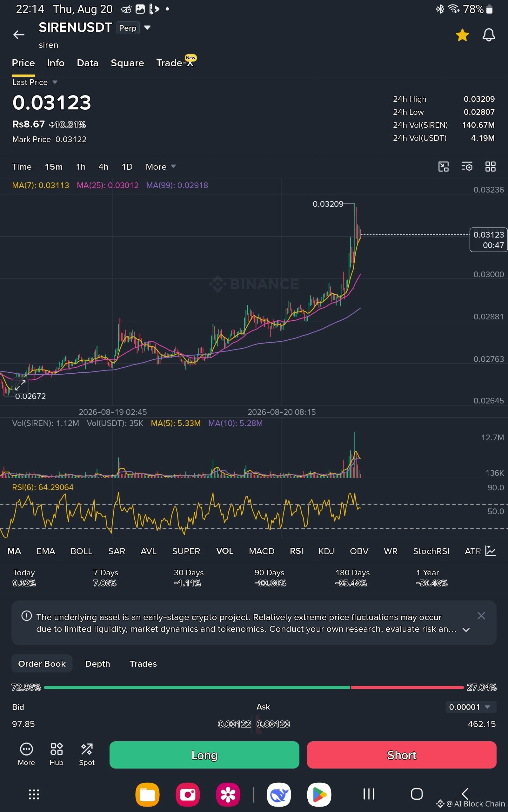Screen dimensions: 508x812
Task: Toggle the OBV sub-indicator
Action: [359, 551]
